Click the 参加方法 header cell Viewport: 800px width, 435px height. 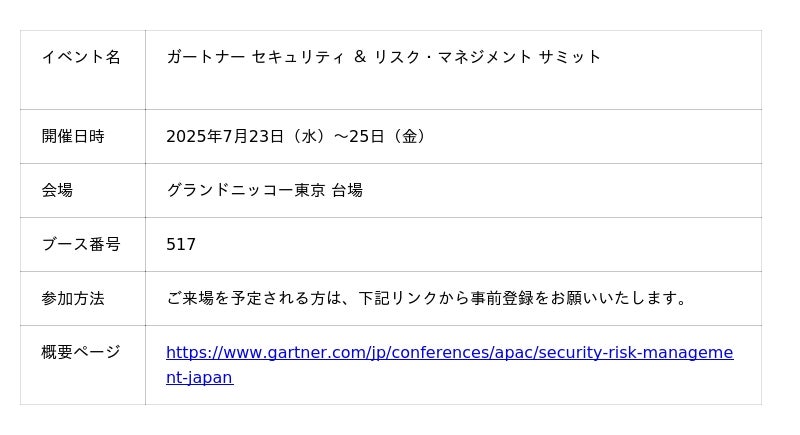tap(83, 299)
